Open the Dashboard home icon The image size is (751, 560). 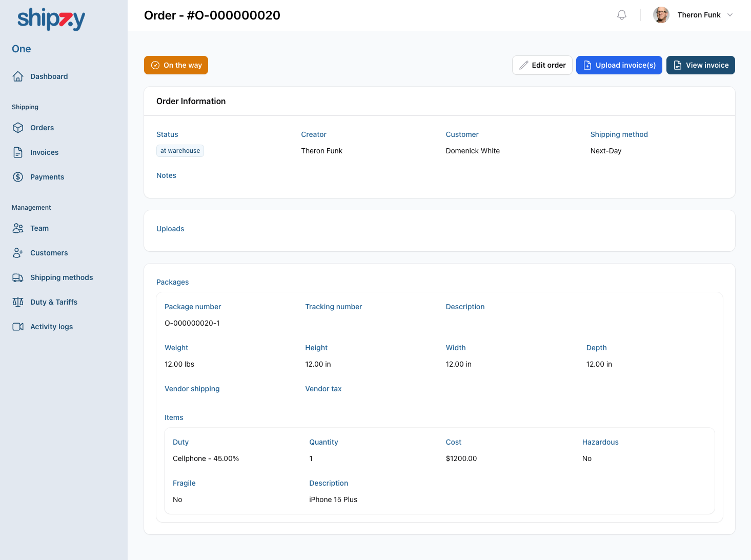coord(18,76)
